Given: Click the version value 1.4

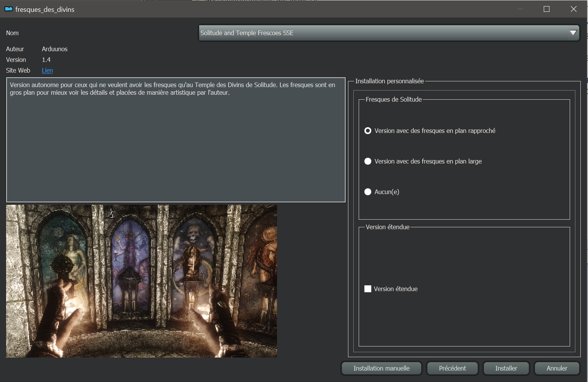Looking at the screenshot, I should 46,60.
